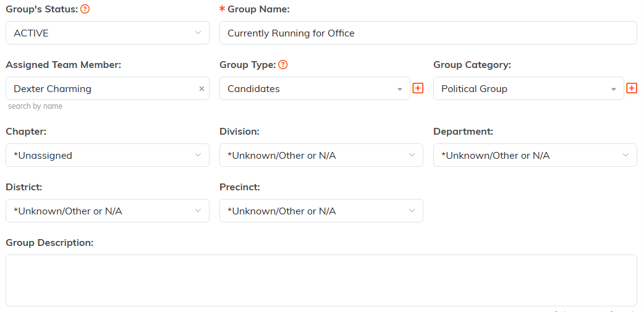The width and height of the screenshot is (644, 312).
Task: Open the Chapter dropdown
Action: (x=107, y=155)
